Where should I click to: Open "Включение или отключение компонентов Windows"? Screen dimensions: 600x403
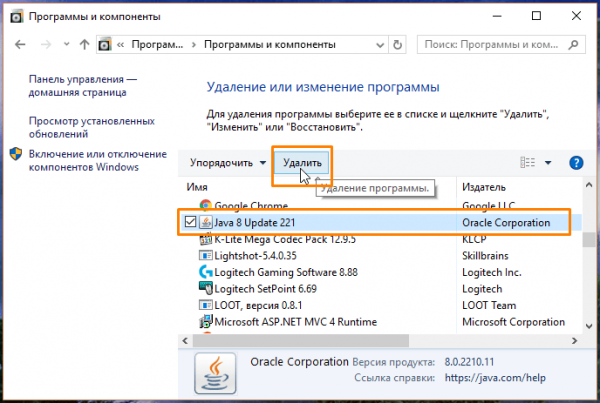(x=98, y=160)
